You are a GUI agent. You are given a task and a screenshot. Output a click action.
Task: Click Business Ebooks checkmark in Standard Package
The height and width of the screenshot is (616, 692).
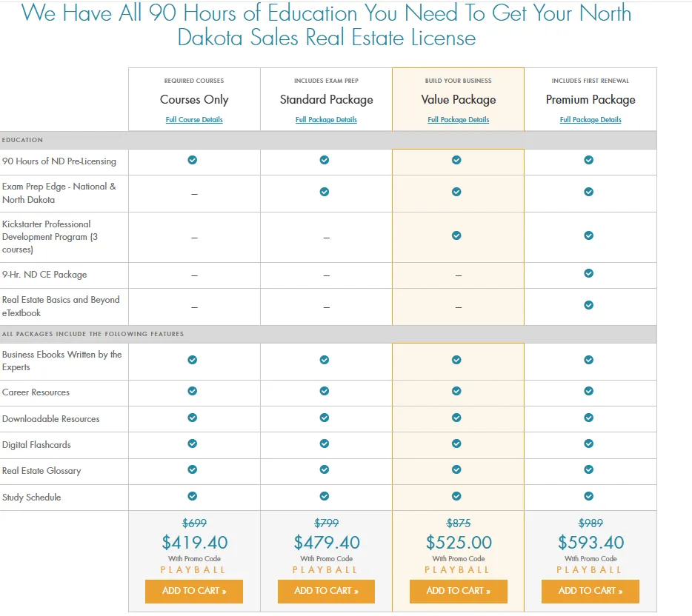point(325,360)
